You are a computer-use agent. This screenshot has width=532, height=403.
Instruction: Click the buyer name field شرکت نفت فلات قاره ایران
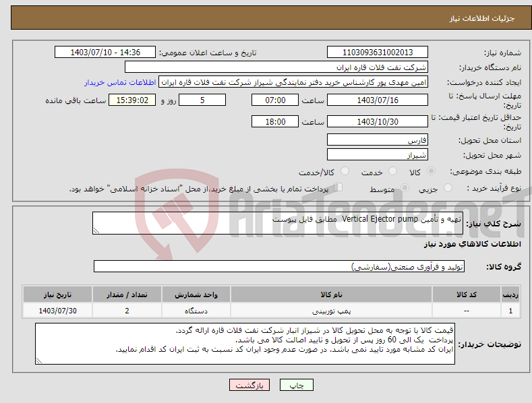[x=276, y=67]
